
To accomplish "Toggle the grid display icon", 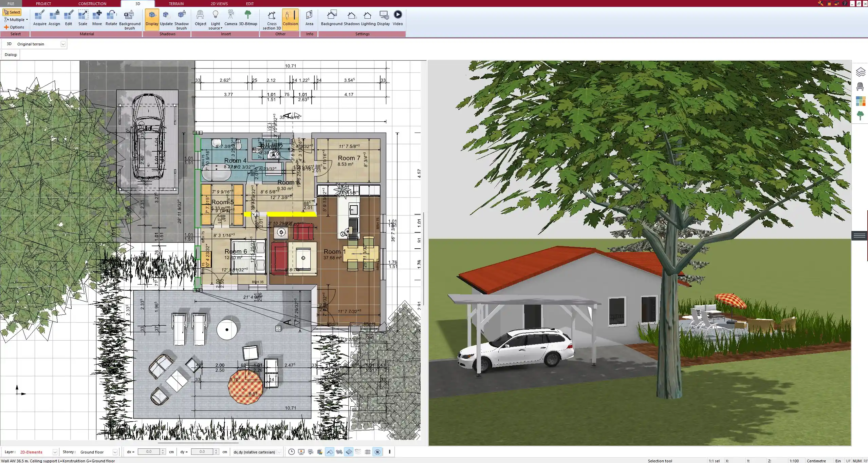I will [x=368, y=452].
